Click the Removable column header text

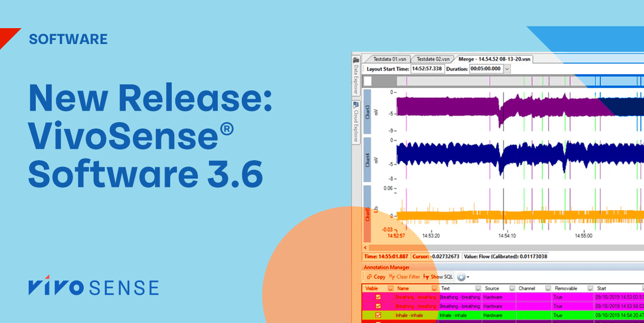565,289
